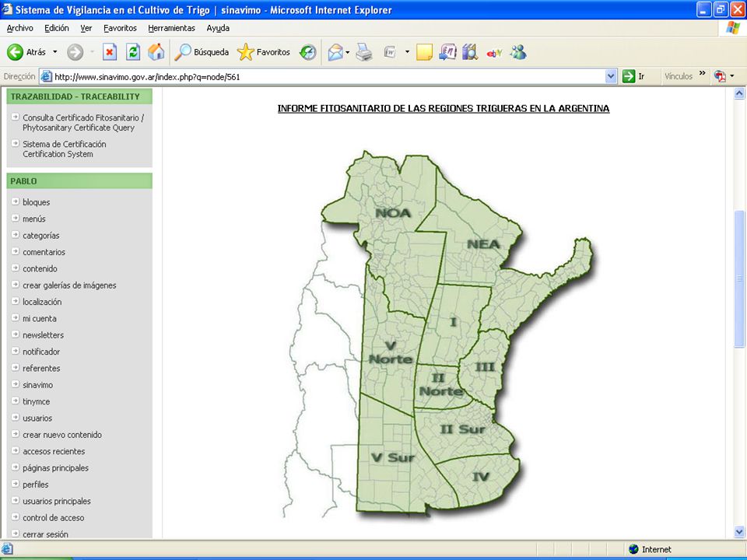Open the Ver menu
This screenshot has width=747, height=560.
tap(86, 28)
